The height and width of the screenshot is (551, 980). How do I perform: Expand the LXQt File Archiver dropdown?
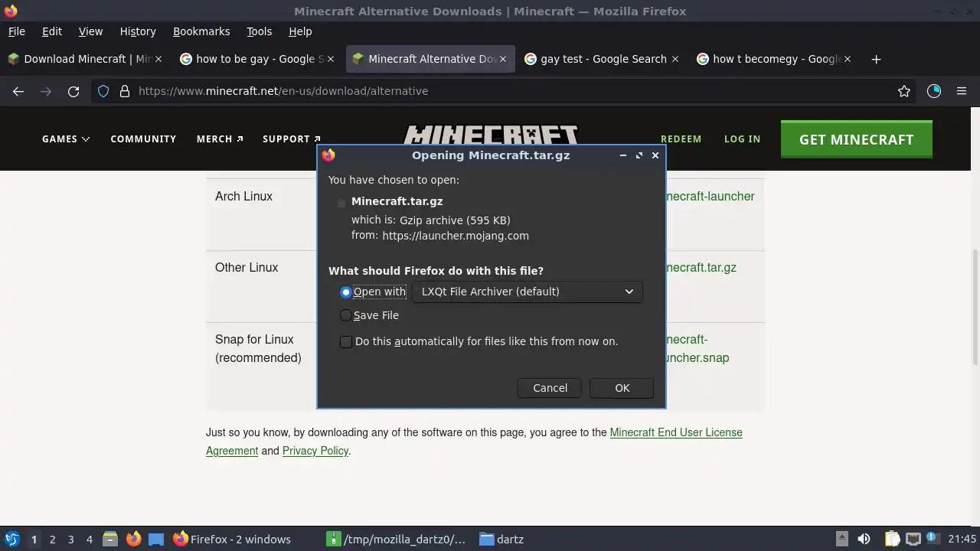click(527, 292)
